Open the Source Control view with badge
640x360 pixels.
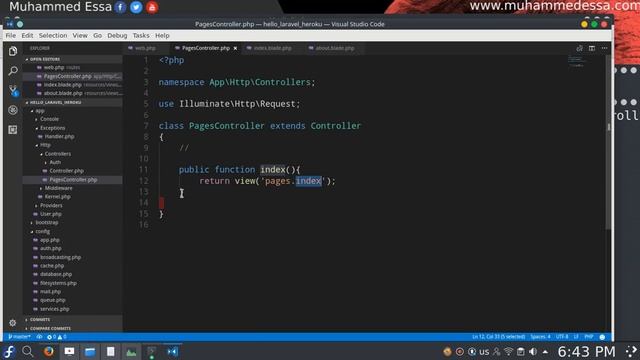pyautogui.click(x=13, y=91)
